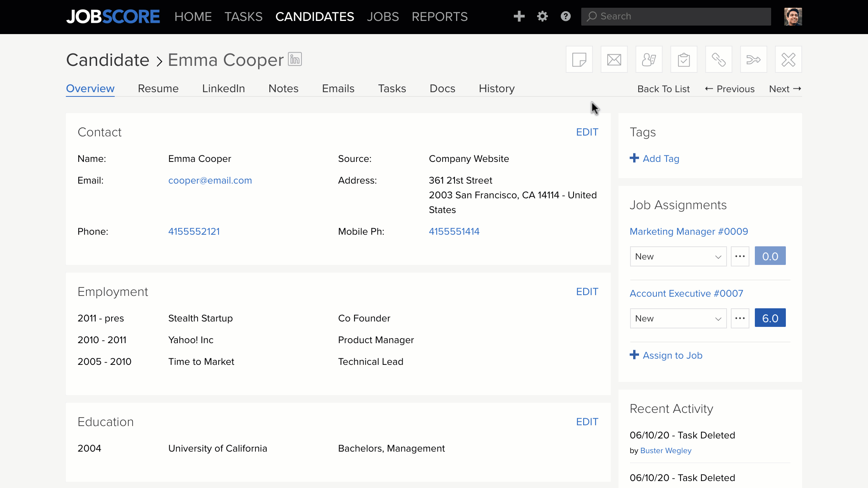868x488 pixels.
Task: Click the JobScore logo
Action: coord(113,17)
